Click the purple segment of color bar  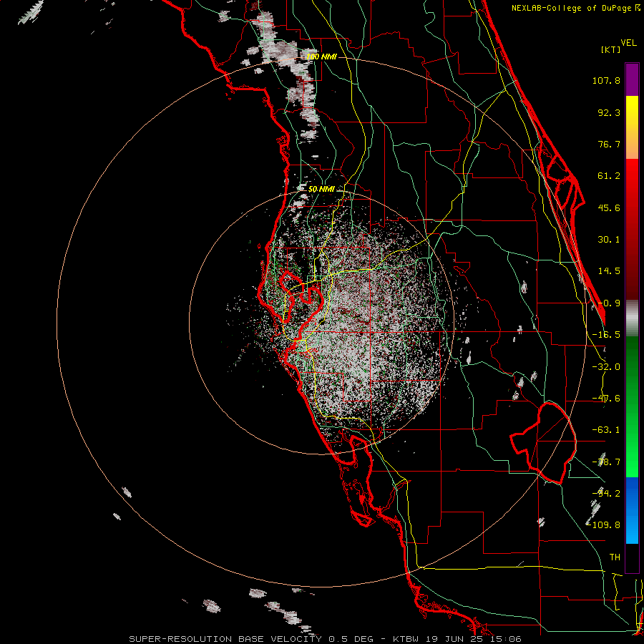tap(632, 79)
